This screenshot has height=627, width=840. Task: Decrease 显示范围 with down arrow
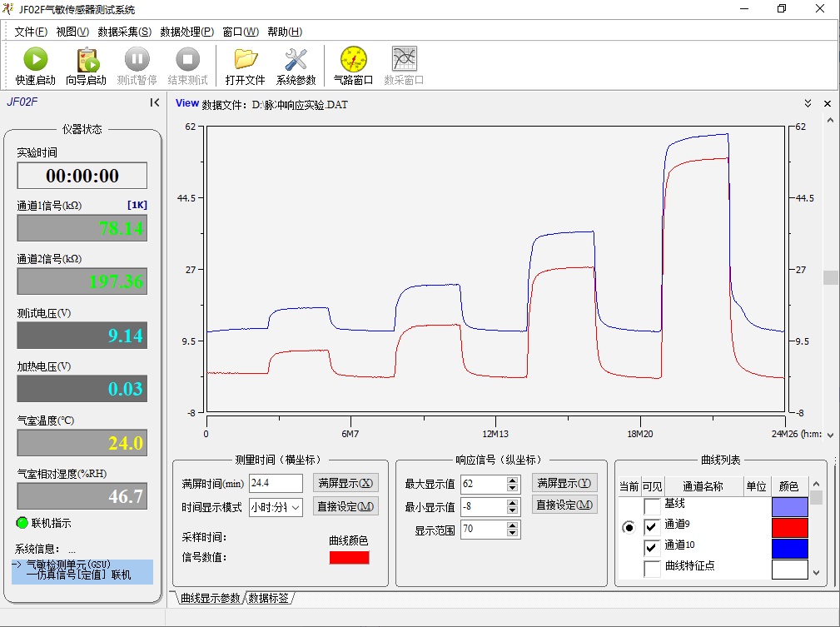point(513,533)
